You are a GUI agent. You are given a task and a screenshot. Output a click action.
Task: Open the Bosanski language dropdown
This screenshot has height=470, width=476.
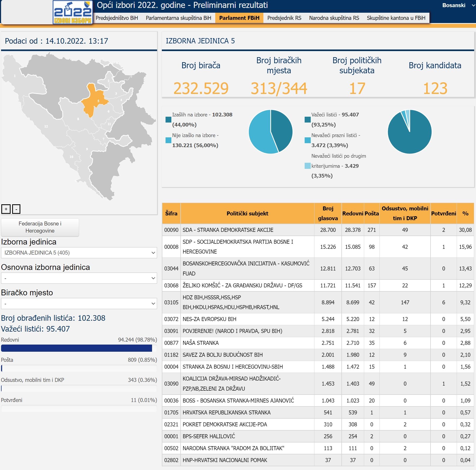tap(457, 5)
